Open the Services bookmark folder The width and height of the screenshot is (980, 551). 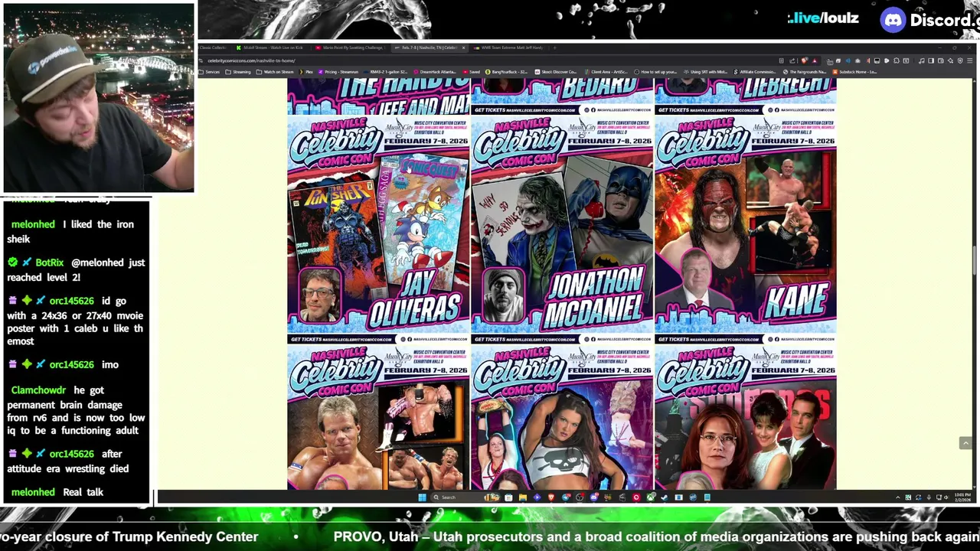point(210,72)
